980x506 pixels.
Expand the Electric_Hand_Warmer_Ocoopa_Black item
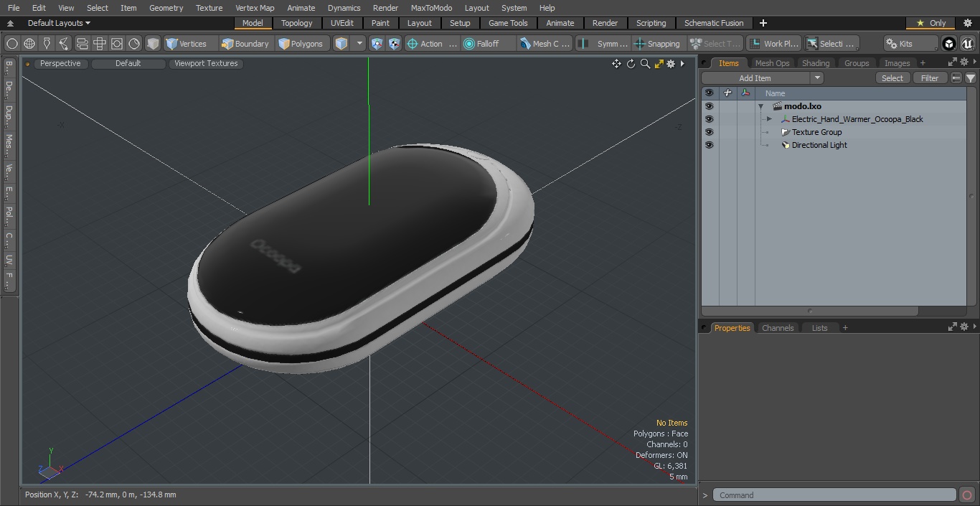tap(769, 119)
